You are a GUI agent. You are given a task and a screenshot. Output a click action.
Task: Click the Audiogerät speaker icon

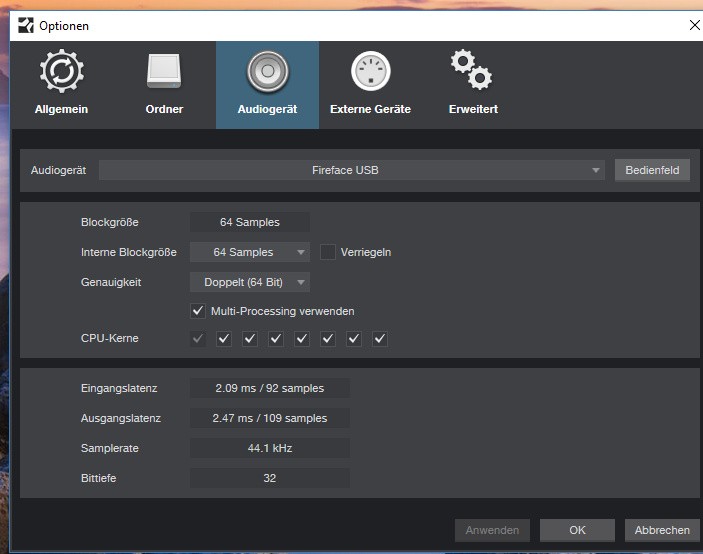[267, 72]
